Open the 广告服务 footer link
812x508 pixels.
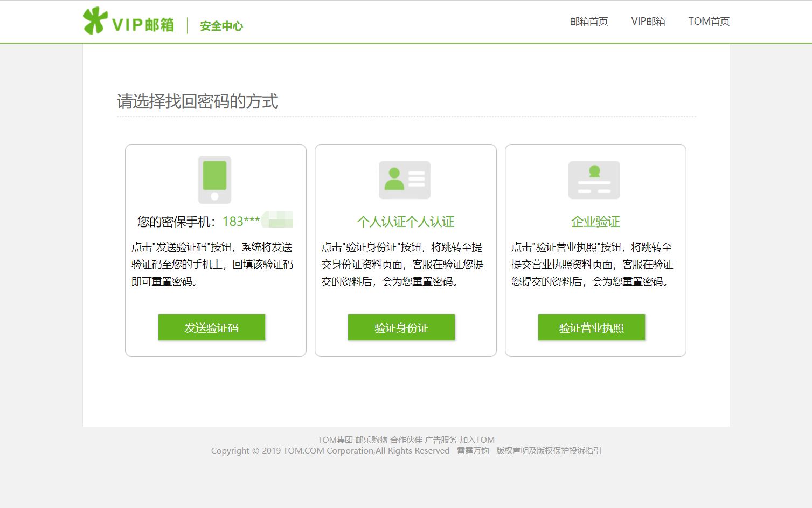click(x=441, y=440)
